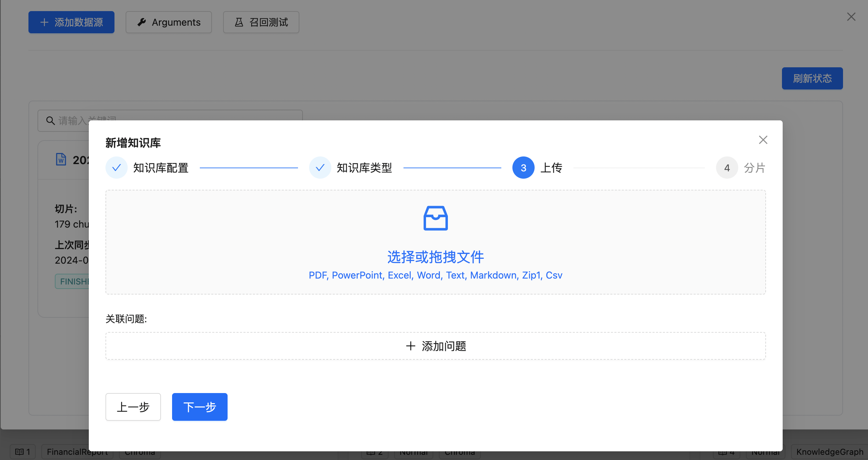Click the search magnifier icon
Screen dimensions: 868x460
51,121
